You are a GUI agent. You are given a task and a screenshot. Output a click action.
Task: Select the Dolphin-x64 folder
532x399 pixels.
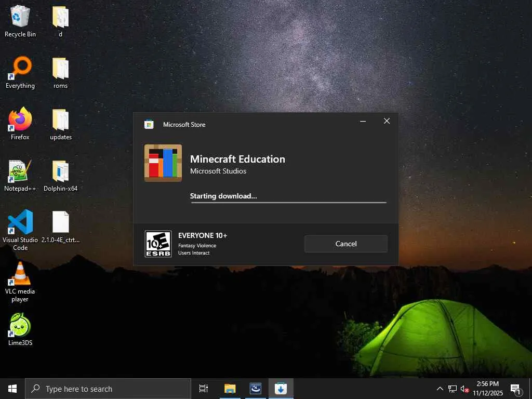pyautogui.click(x=60, y=176)
